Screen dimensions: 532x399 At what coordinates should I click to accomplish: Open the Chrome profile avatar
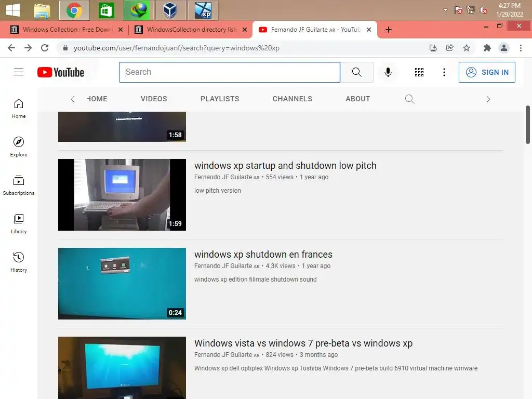504,48
